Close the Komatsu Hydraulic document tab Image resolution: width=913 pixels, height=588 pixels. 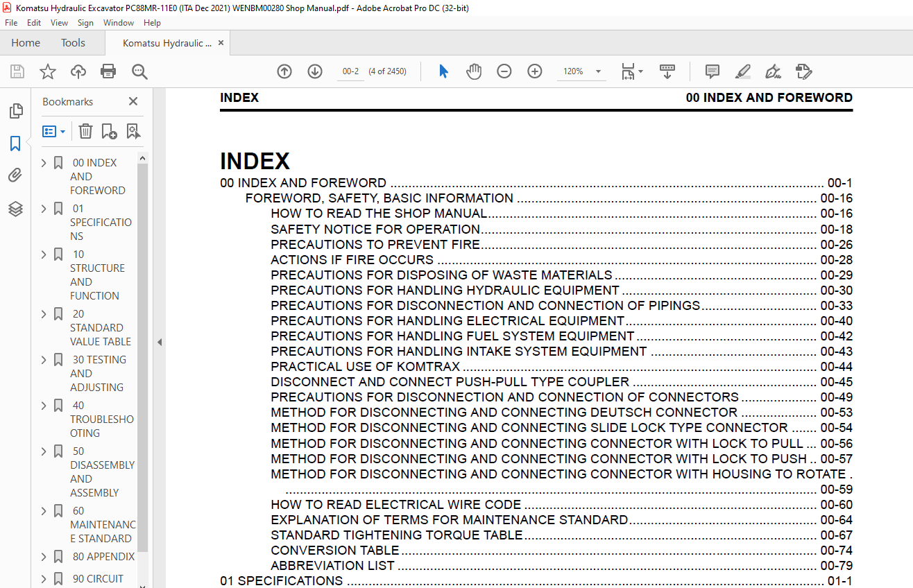(221, 43)
